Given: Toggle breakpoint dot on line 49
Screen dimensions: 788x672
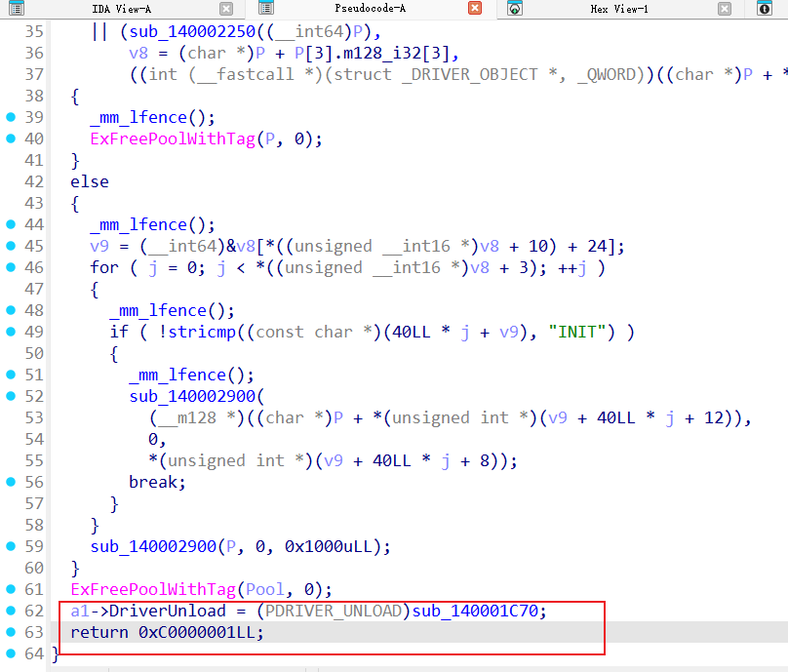Looking at the screenshot, I should coord(11,332).
